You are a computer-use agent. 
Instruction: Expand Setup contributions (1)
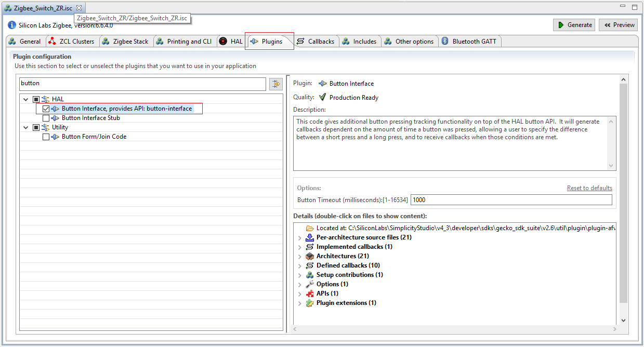[x=300, y=275]
